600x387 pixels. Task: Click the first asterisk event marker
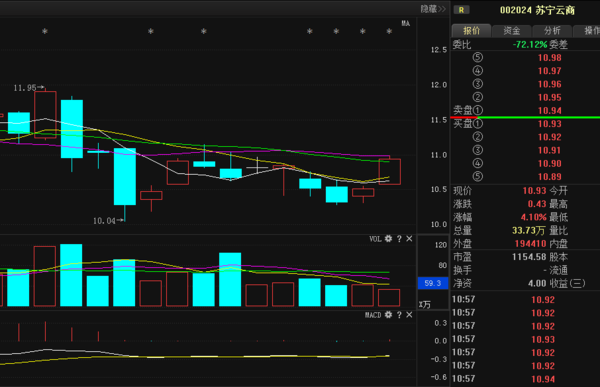[x=45, y=31]
